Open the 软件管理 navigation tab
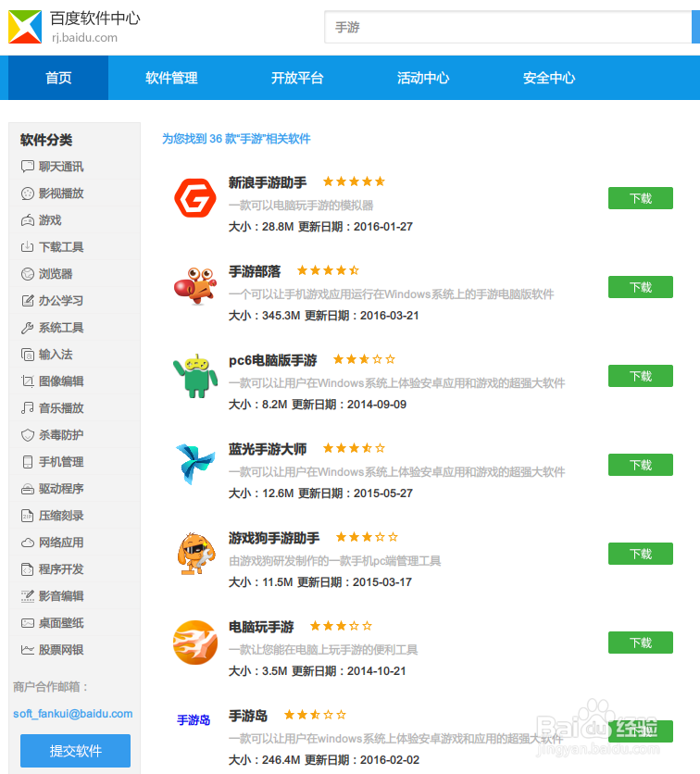Screen dimensions: 700x774 [x=171, y=78]
